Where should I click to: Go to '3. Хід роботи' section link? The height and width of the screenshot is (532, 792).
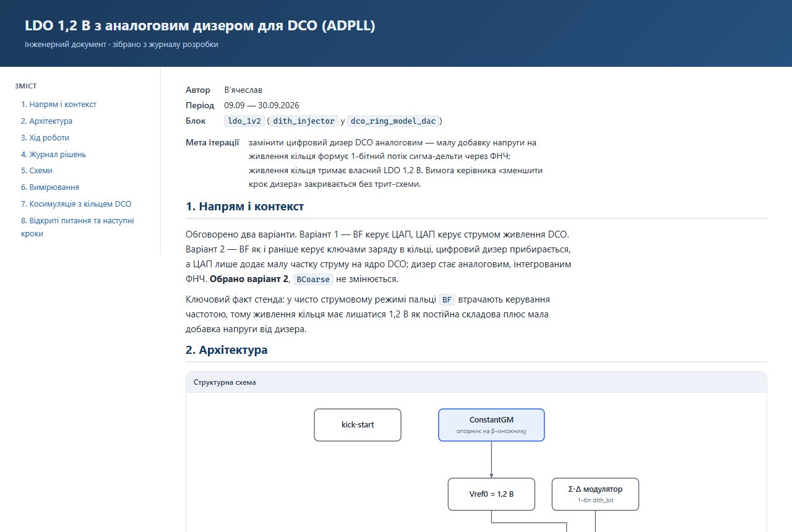45,138
